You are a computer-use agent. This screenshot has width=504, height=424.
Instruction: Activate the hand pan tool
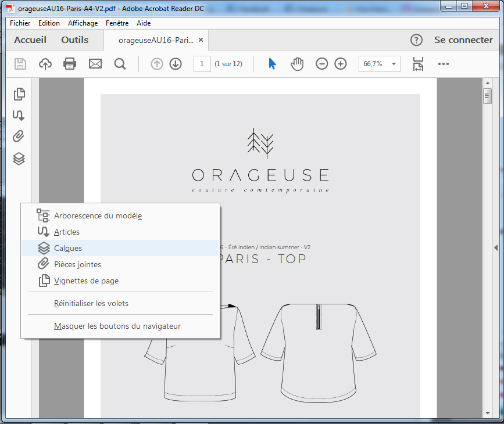click(297, 64)
